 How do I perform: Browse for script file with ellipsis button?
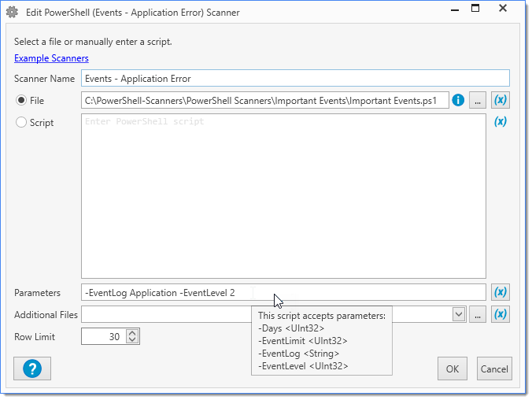click(x=478, y=100)
